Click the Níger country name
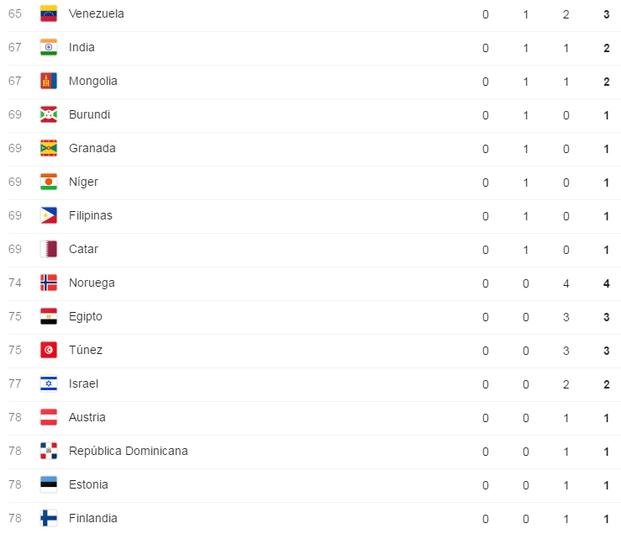The image size is (621, 534). [83, 182]
